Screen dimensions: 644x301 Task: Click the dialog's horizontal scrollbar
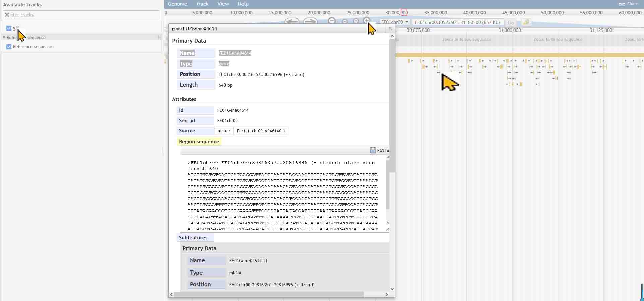[x=268, y=294]
